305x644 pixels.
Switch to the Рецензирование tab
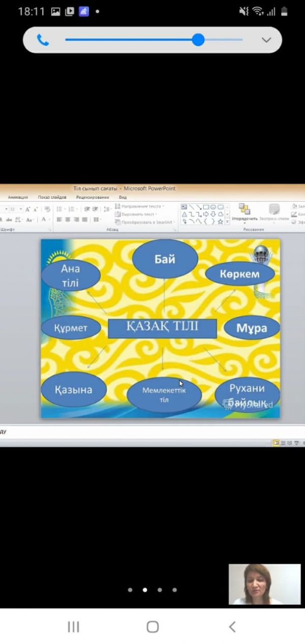(x=93, y=197)
